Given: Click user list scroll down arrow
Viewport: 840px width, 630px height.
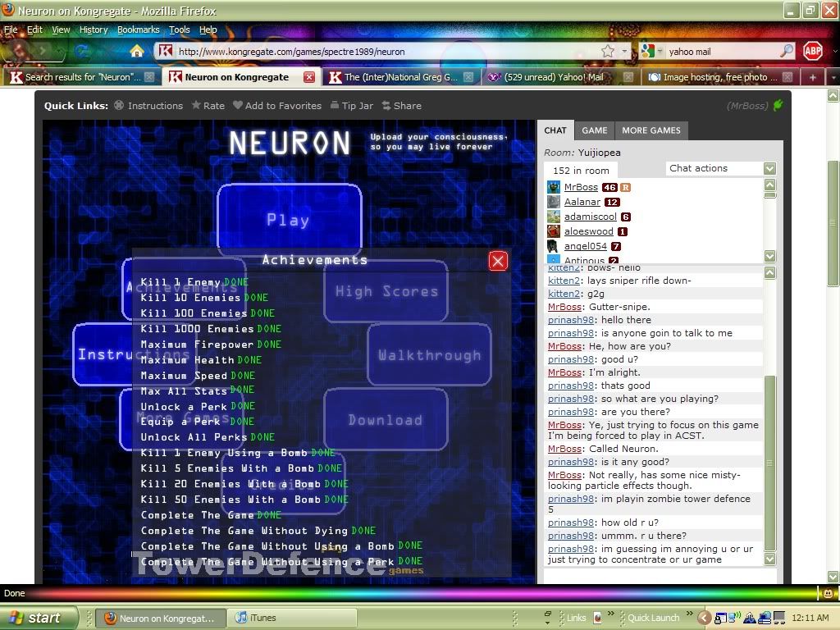Looking at the screenshot, I should click(769, 256).
